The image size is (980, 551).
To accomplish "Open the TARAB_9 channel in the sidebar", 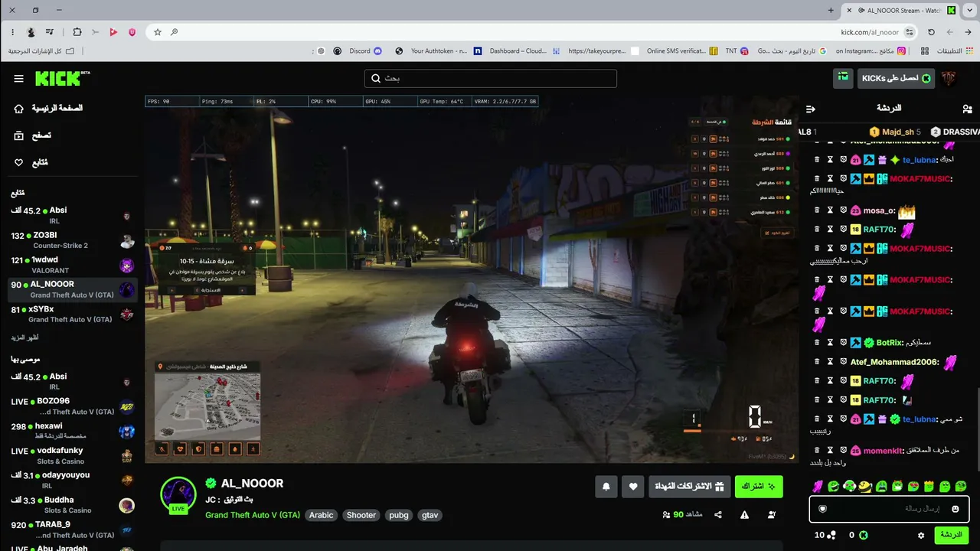I will click(73, 530).
